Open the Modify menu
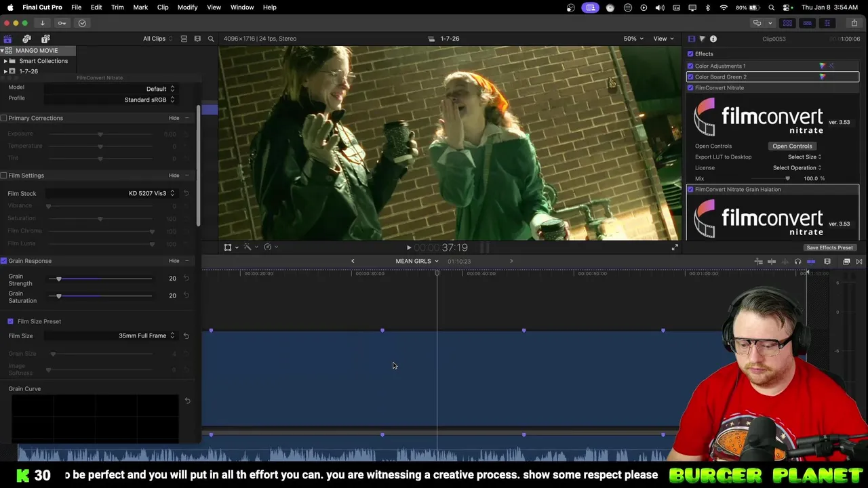Screen dimensions: 868x488 [x=187, y=7]
